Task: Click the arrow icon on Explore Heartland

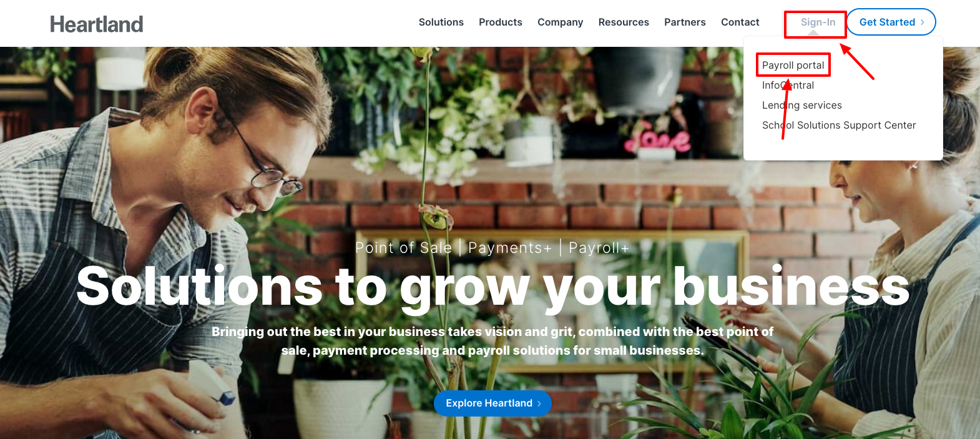Action: click(x=539, y=403)
